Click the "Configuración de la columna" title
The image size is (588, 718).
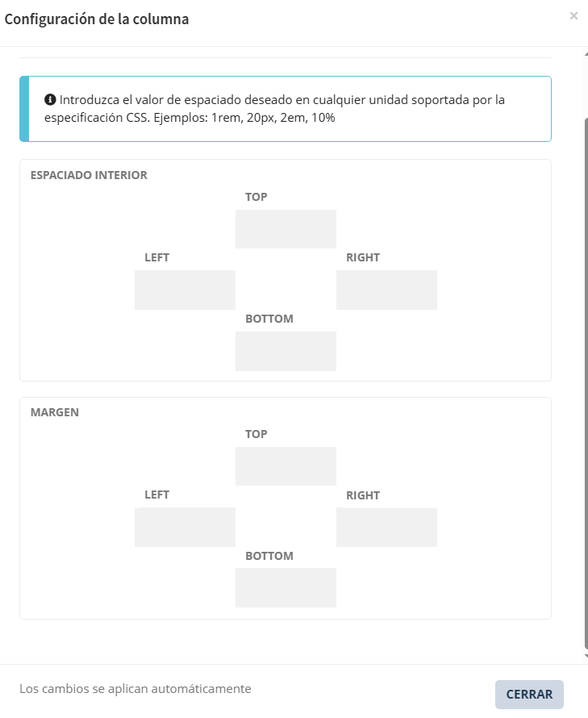pos(97,19)
